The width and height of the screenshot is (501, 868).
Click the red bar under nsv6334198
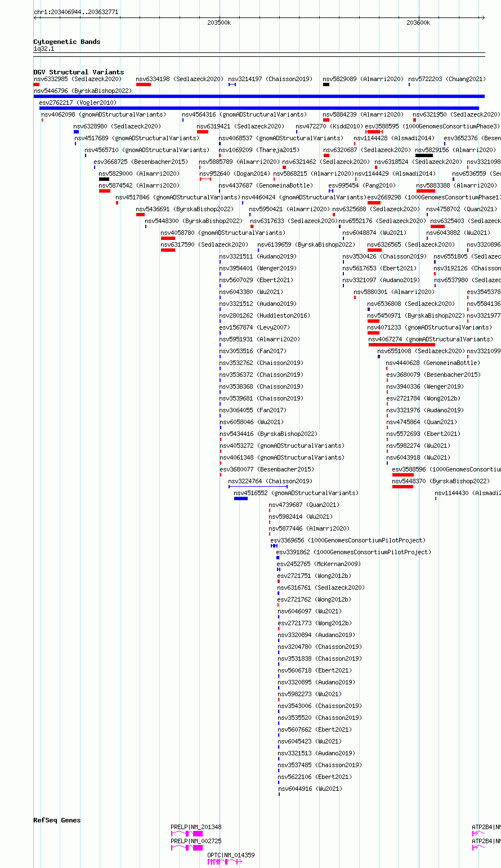point(144,84)
